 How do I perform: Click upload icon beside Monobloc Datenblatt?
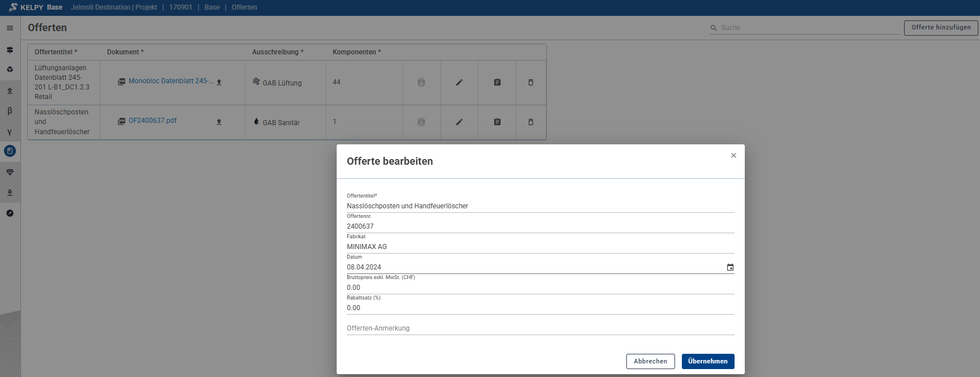click(x=219, y=83)
